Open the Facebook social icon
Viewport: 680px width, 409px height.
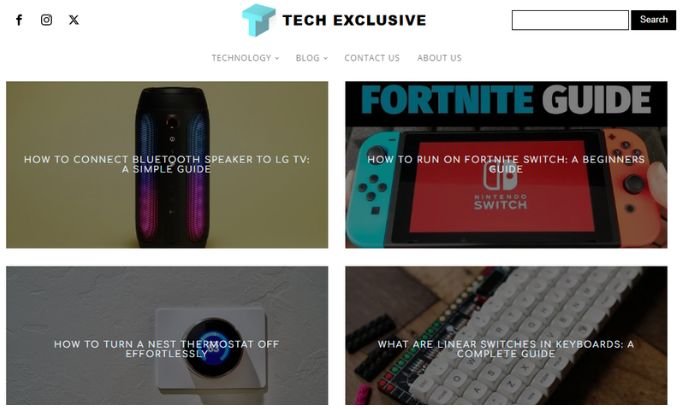click(x=19, y=20)
